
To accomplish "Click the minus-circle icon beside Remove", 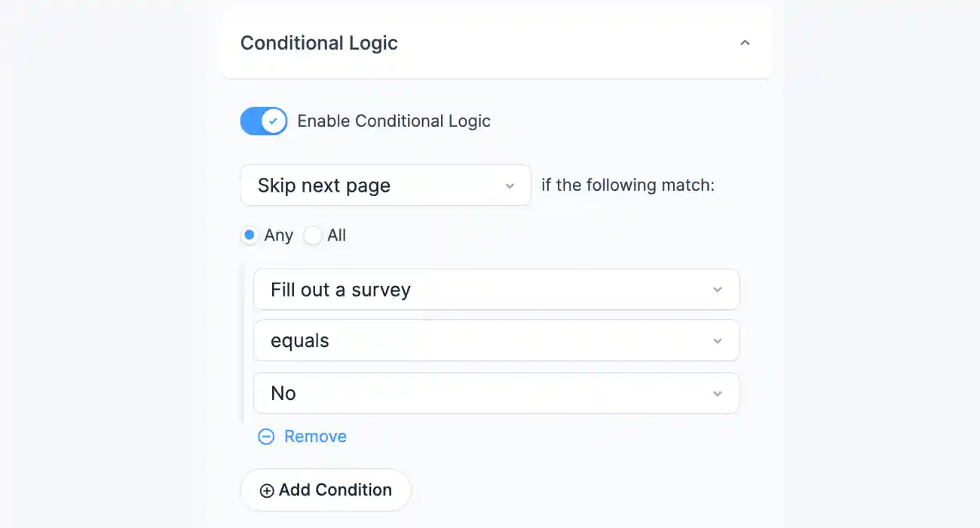I will point(265,436).
